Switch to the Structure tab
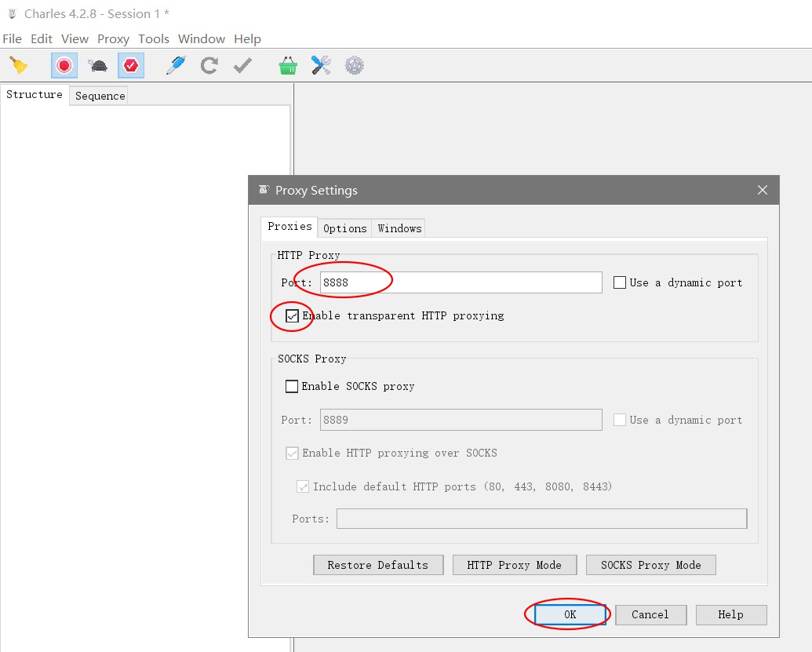812x652 pixels. click(x=35, y=95)
